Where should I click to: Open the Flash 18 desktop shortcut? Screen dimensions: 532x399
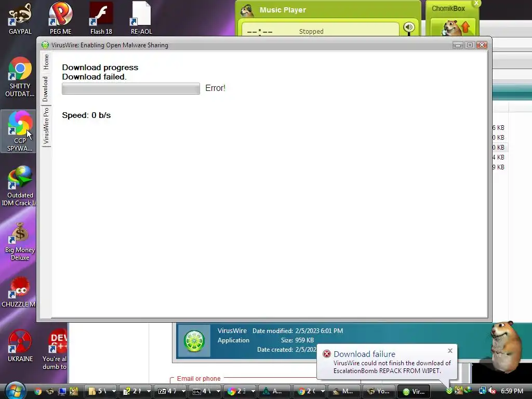coord(101,19)
